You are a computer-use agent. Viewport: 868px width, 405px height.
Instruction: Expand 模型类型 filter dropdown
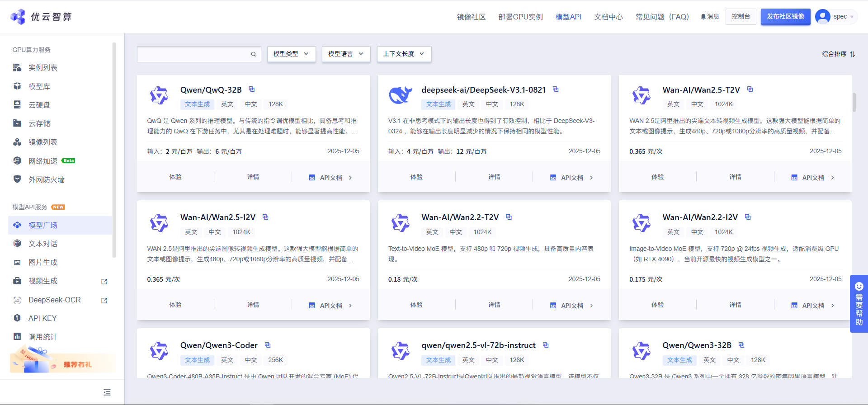[291, 54]
